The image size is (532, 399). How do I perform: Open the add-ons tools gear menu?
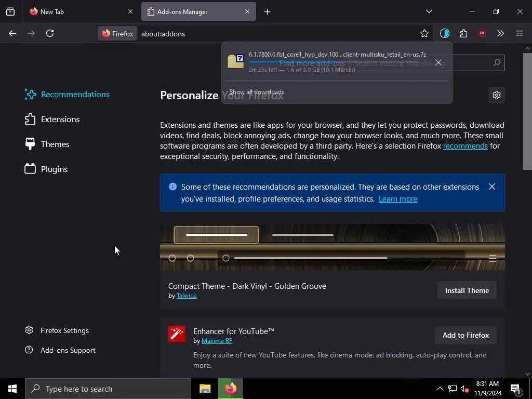496,95
